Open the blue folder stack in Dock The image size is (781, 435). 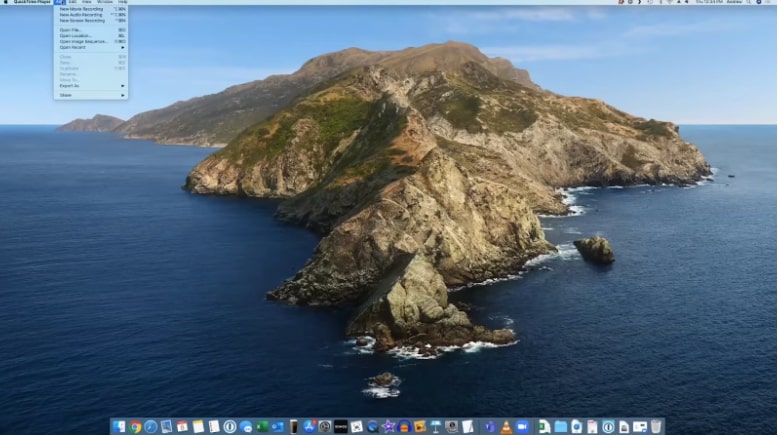[x=561, y=427]
